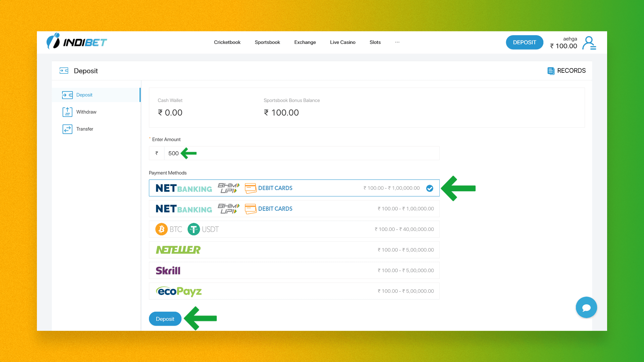Switch to the Withdraw sidebar tab

(96, 112)
